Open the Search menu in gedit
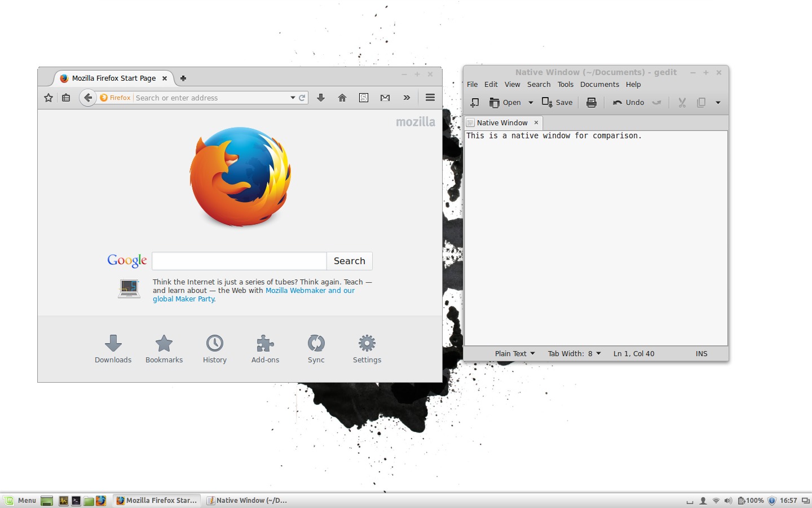The width and height of the screenshot is (812, 508). point(539,85)
